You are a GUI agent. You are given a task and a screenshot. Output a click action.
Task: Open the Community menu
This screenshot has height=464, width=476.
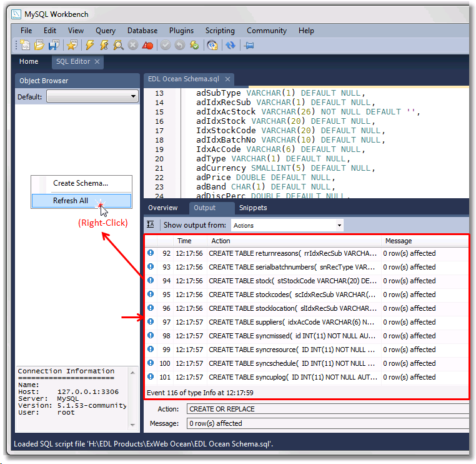[267, 31]
